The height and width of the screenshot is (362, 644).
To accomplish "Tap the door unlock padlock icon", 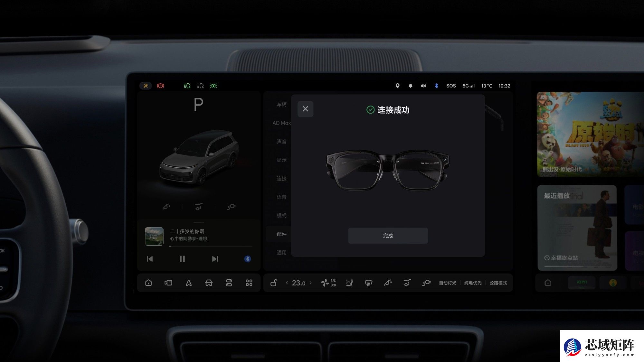I will (x=274, y=283).
